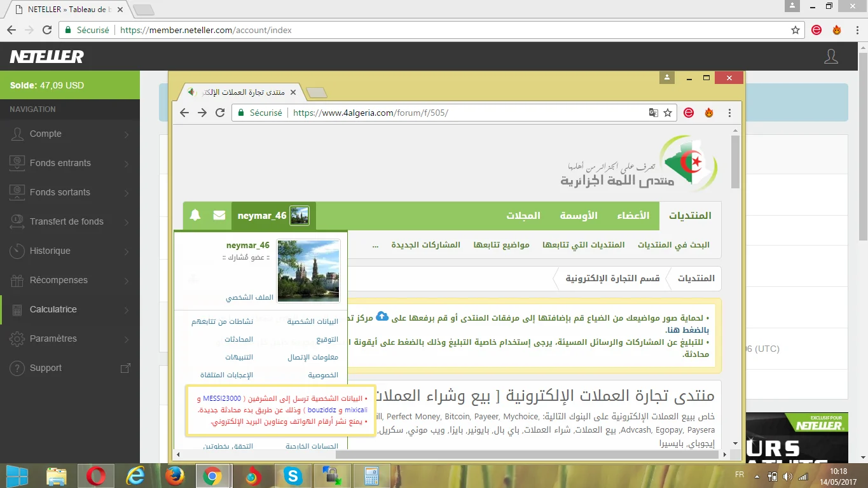Open Firefox from the taskbar
The width and height of the screenshot is (868, 488).
pyautogui.click(x=174, y=476)
